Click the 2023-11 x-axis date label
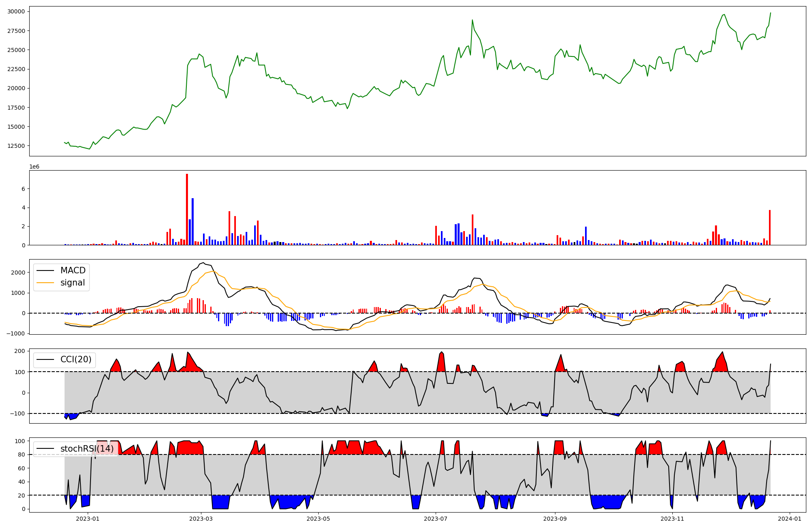This screenshot has width=812, height=528. [x=672, y=518]
